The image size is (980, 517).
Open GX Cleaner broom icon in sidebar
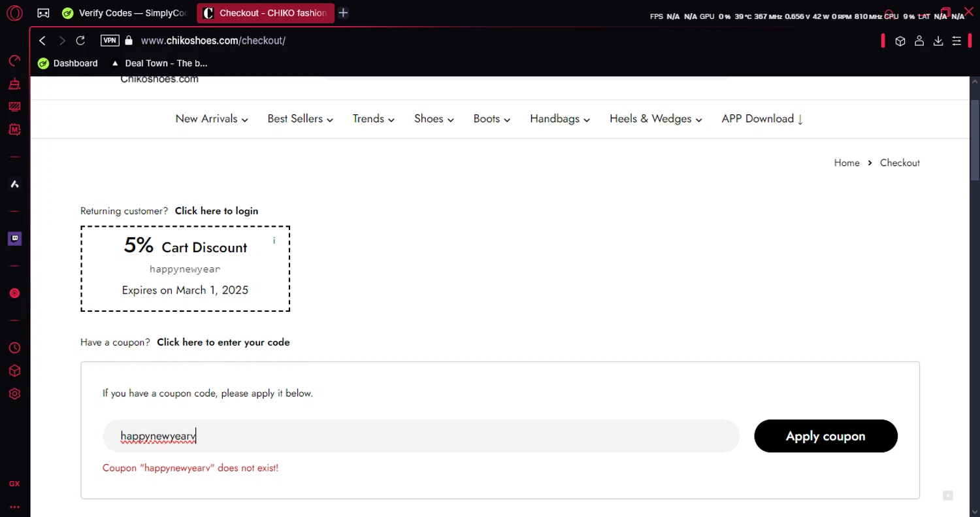[x=14, y=84]
